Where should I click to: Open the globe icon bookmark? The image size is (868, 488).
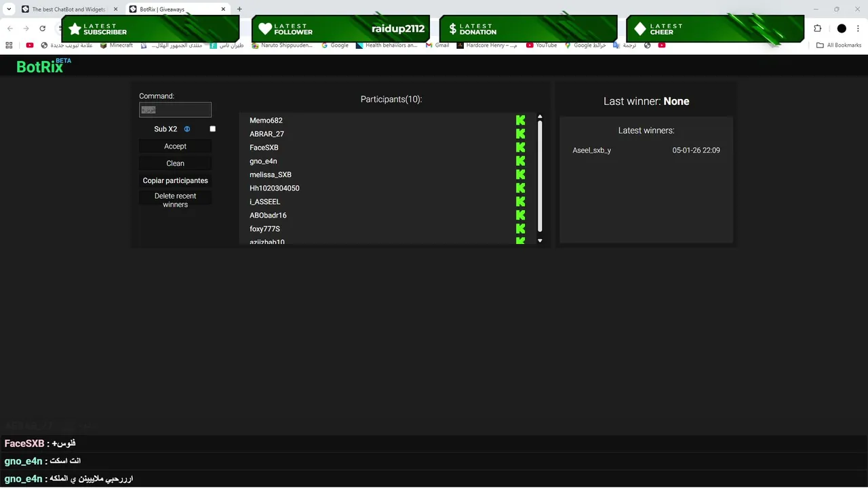coord(648,45)
